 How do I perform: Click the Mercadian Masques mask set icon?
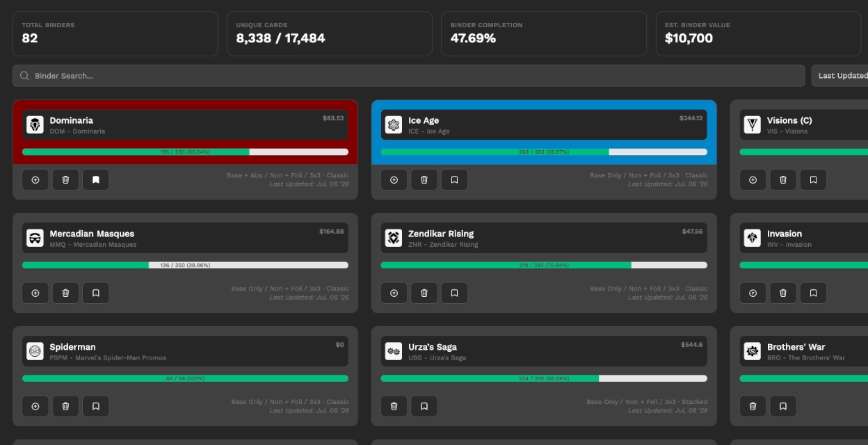35,238
